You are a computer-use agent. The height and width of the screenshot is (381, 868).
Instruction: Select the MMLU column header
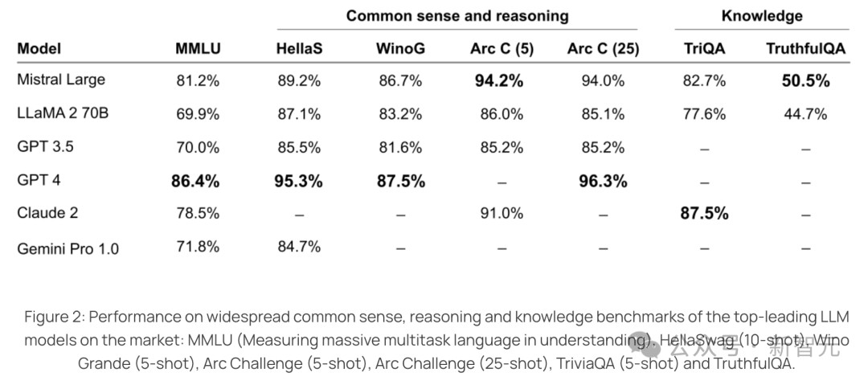pos(198,48)
